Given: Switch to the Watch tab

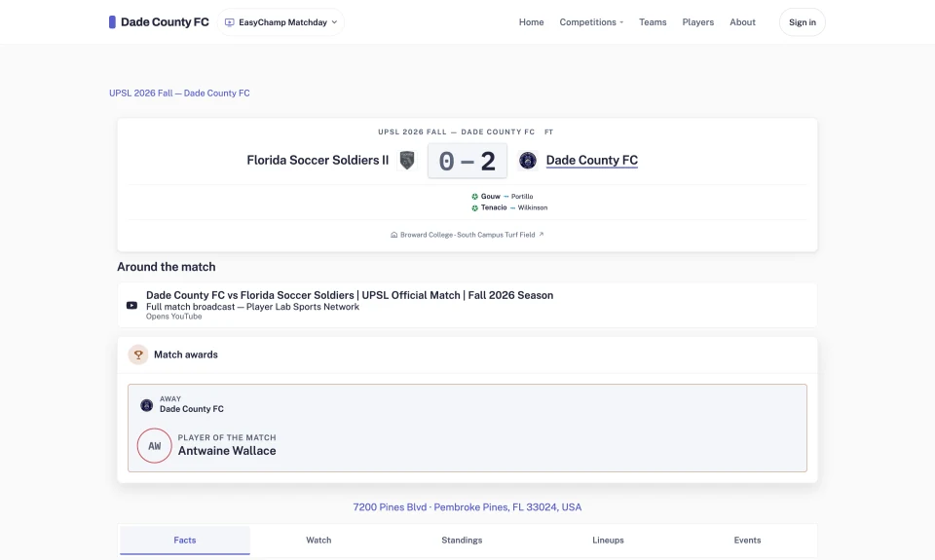Looking at the screenshot, I should click(x=318, y=541).
